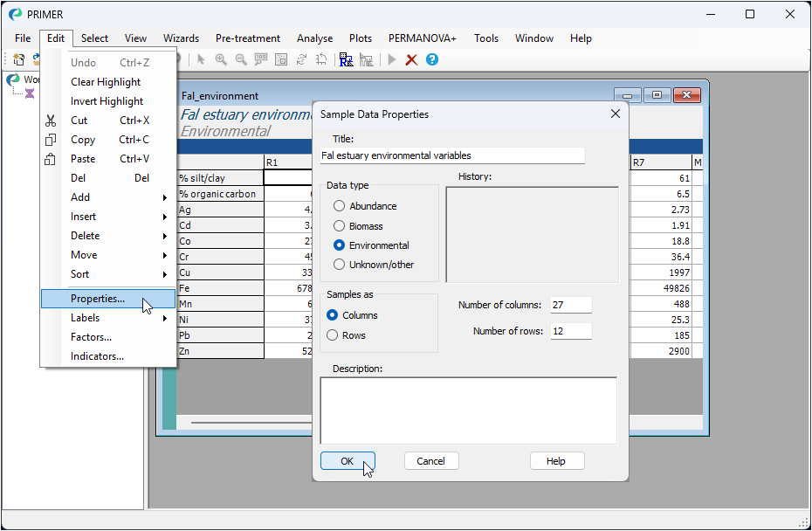Click the New workspace toolbar icon
812x531 pixels.
(18, 59)
